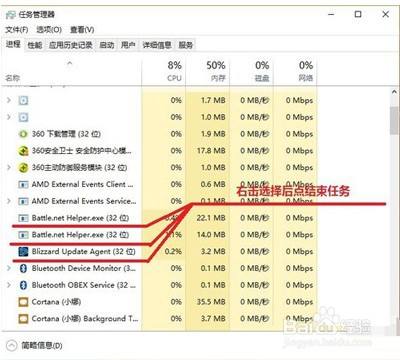The height and width of the screenshot is (360, 400).
Task: Click the 360主动防御服务模块 process icon
Action: coord(23,167)
